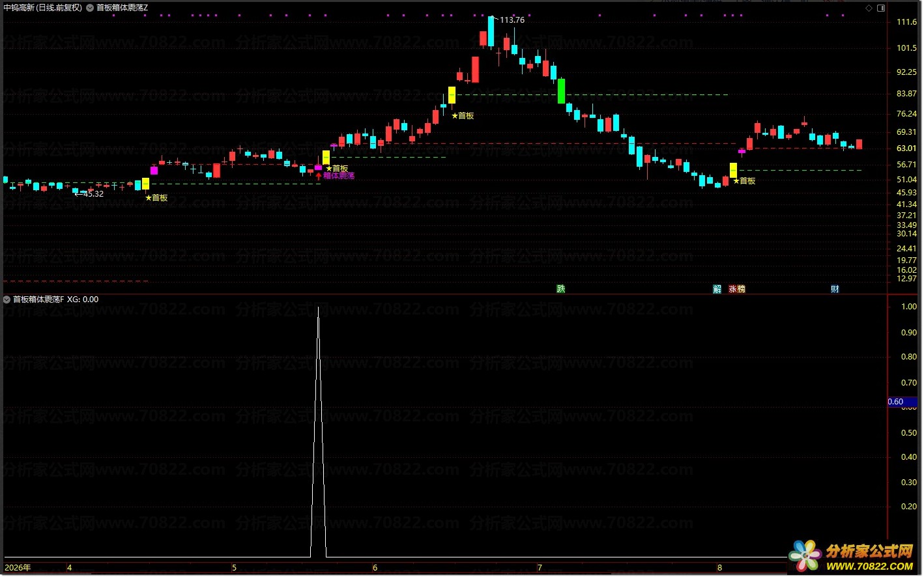Click the blue 0.60 axis value tag
Image resolution: width=924 pixels, height=577 pixels.
(902, 402)
